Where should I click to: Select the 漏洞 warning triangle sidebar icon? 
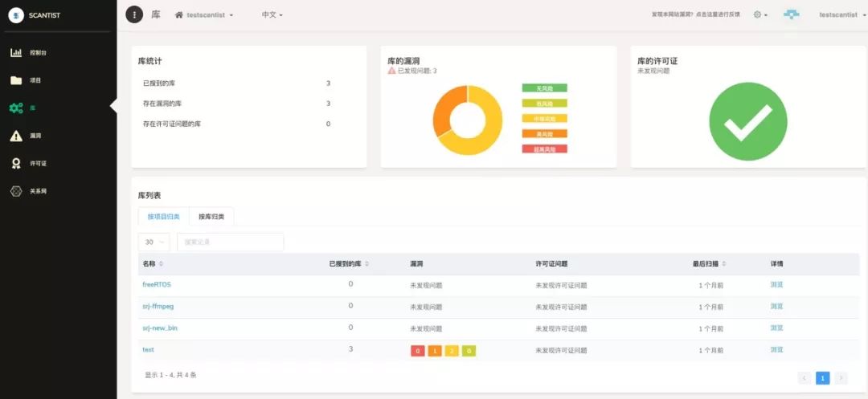(16, 136)
